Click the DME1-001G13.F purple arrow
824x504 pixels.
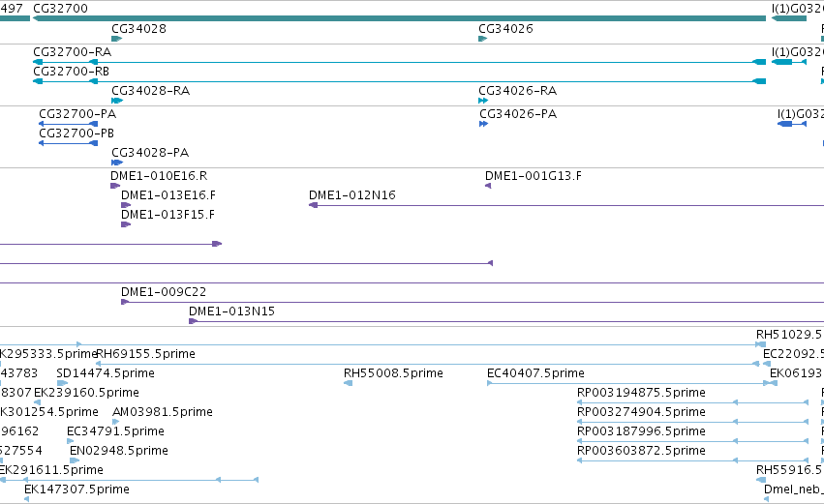click(x=488, y=186)
